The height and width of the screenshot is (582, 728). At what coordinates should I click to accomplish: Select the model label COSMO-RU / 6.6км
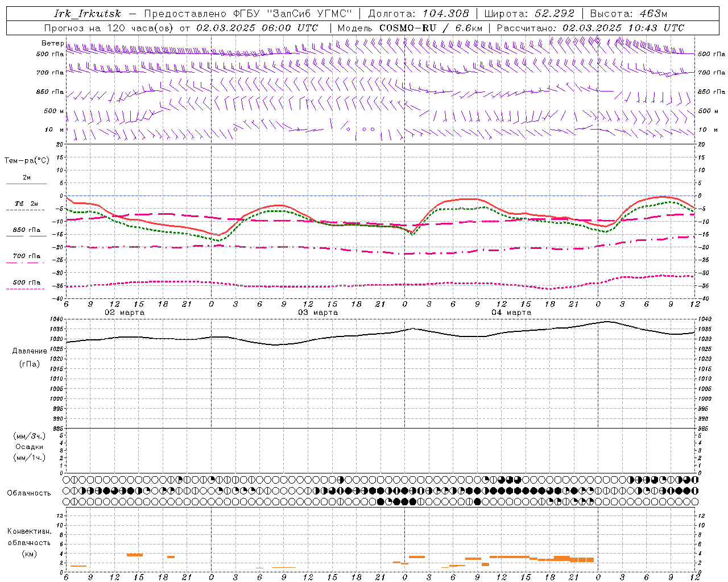(431, 28)
